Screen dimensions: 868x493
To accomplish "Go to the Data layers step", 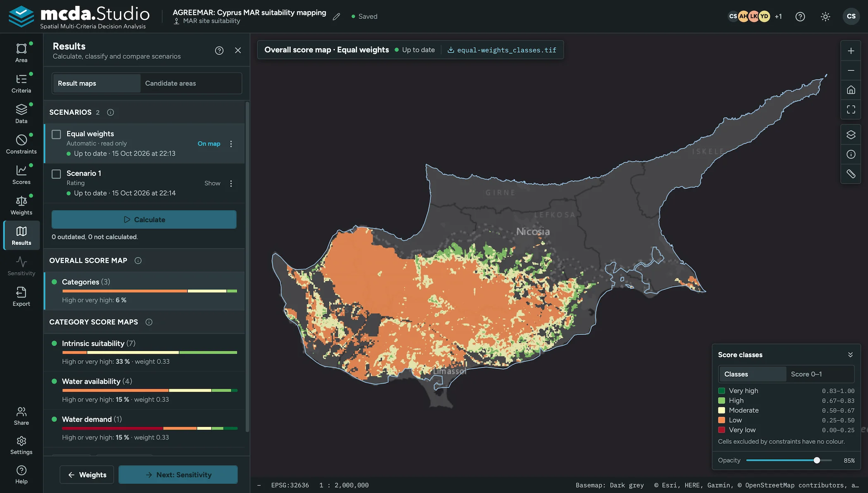I will click(x=21, y=114).
